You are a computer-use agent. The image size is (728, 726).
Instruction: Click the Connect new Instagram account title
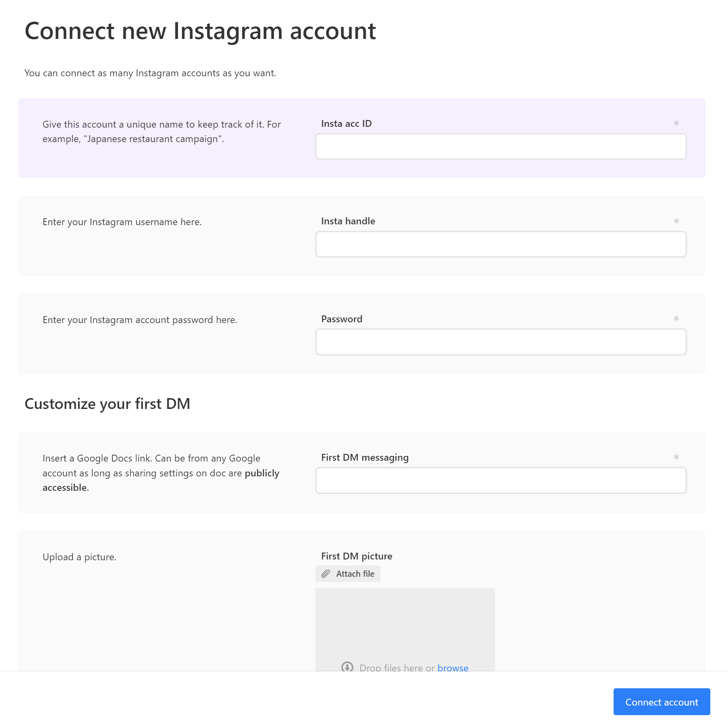200,31
